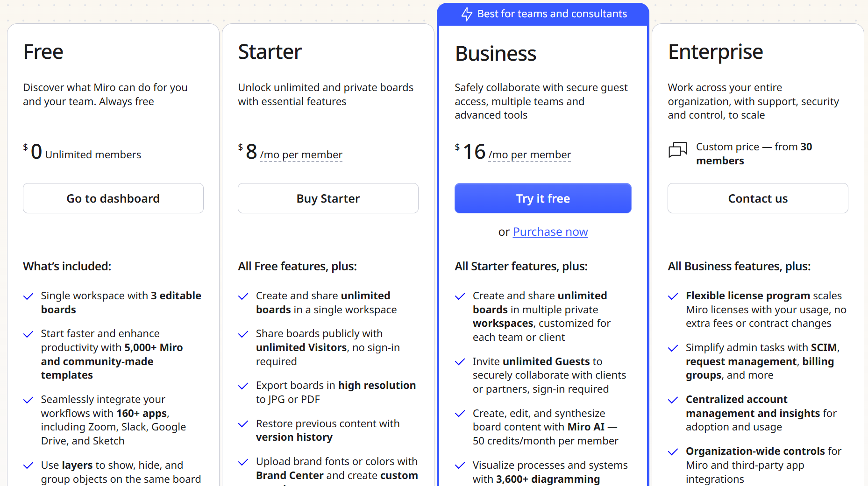868x486 pixels.
Task: Click the chat bubbles icon beside Custom price
Action: (677, 150)
